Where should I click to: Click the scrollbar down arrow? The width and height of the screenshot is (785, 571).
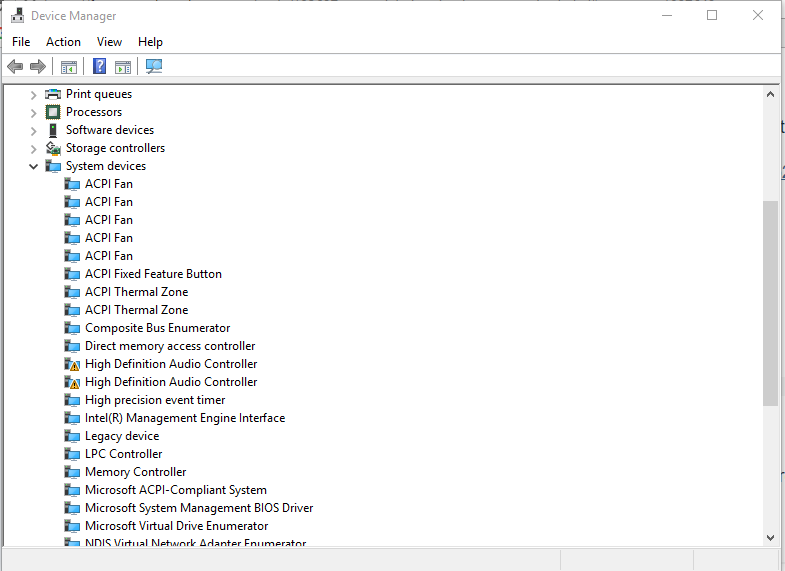point(770,538)
